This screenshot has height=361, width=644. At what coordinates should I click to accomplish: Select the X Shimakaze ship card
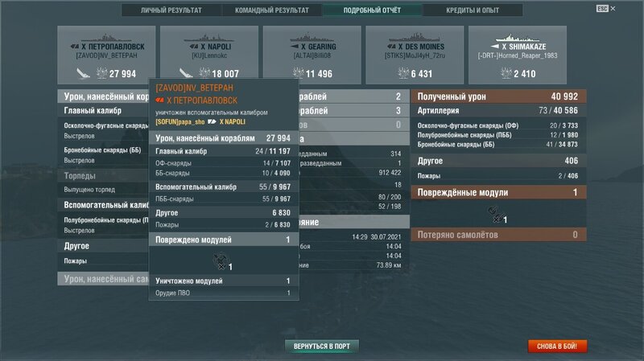pyautogui.click(x=518, y=55)
